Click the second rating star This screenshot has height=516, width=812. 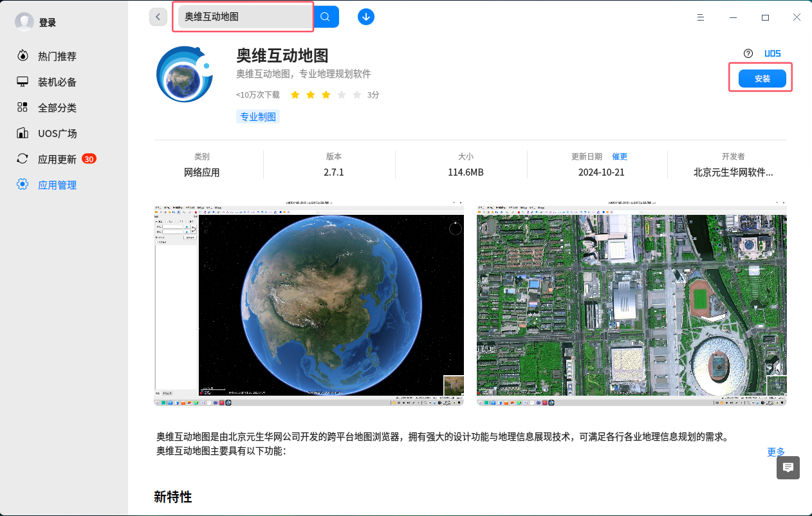pyautogui.click(x=311, y=95)
